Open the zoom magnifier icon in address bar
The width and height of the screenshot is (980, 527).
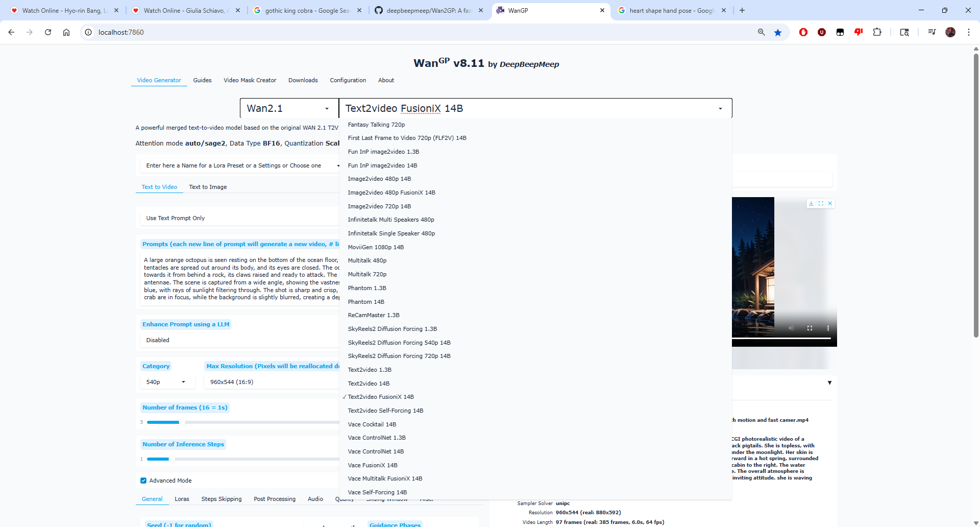click(x=761, y=32)
